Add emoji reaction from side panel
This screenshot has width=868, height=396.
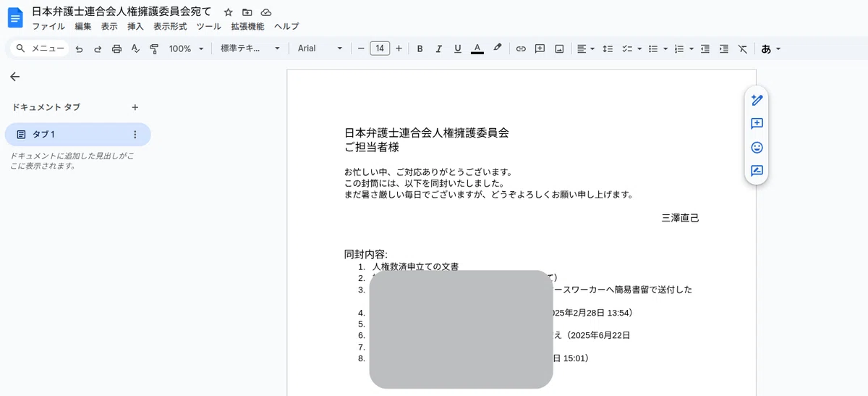[x=757, y=148]
